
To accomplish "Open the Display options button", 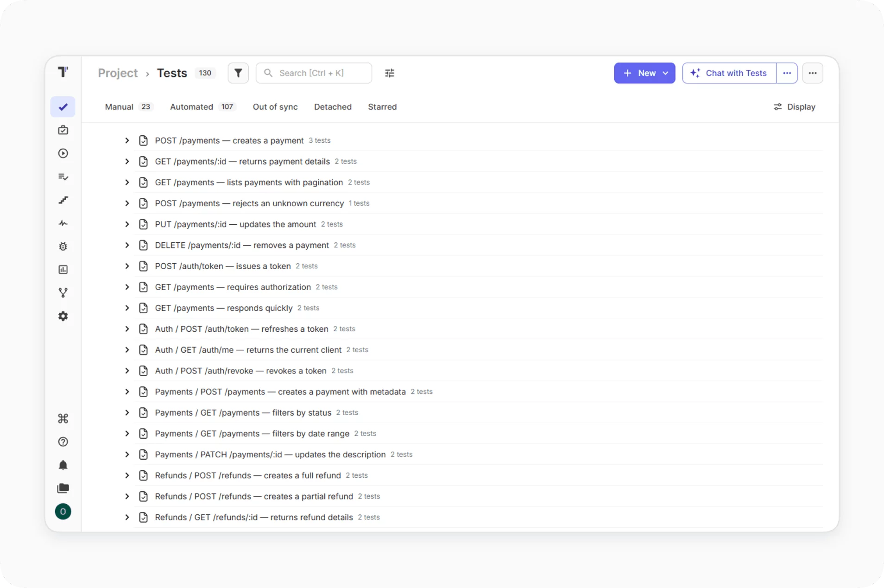I will [795, 107].
